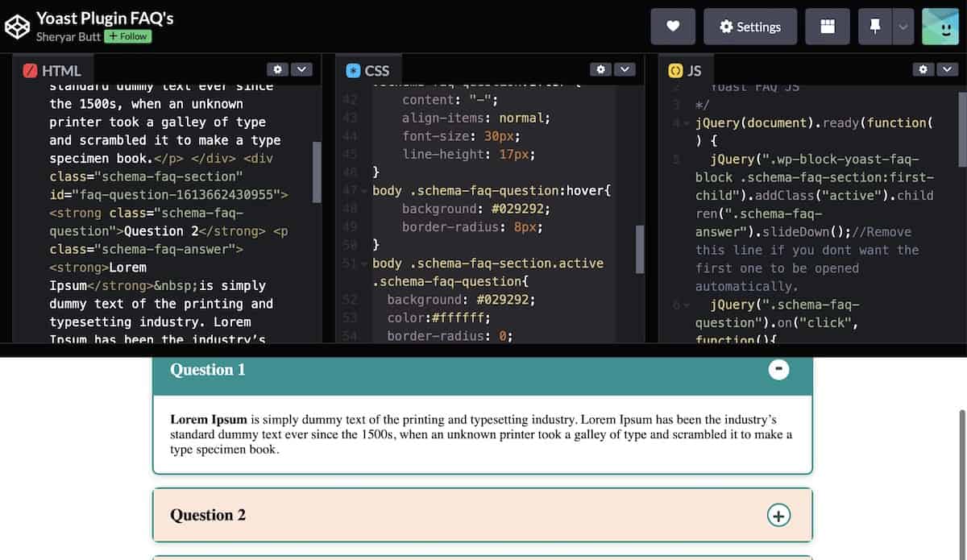This screenshot has height=560, width=967.
Task: Click the CSS editor vertical scrollbar
Action: click(640, 248)
